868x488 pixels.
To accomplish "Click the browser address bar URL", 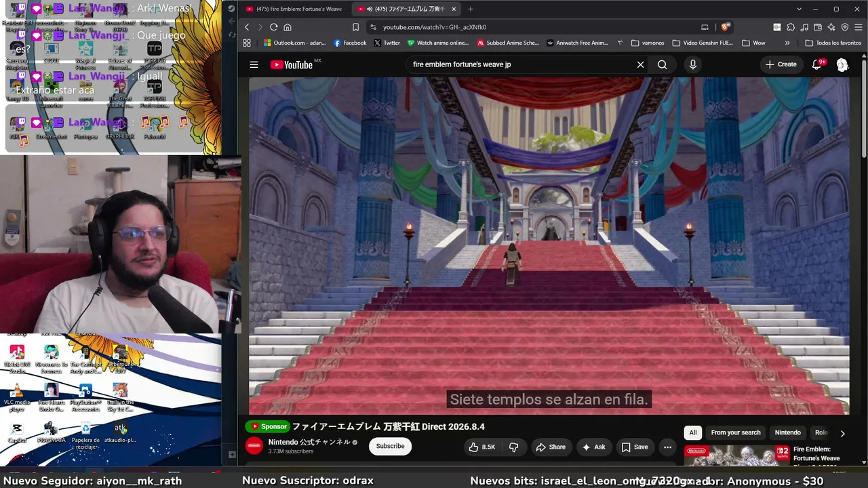I will coord(435,27).
